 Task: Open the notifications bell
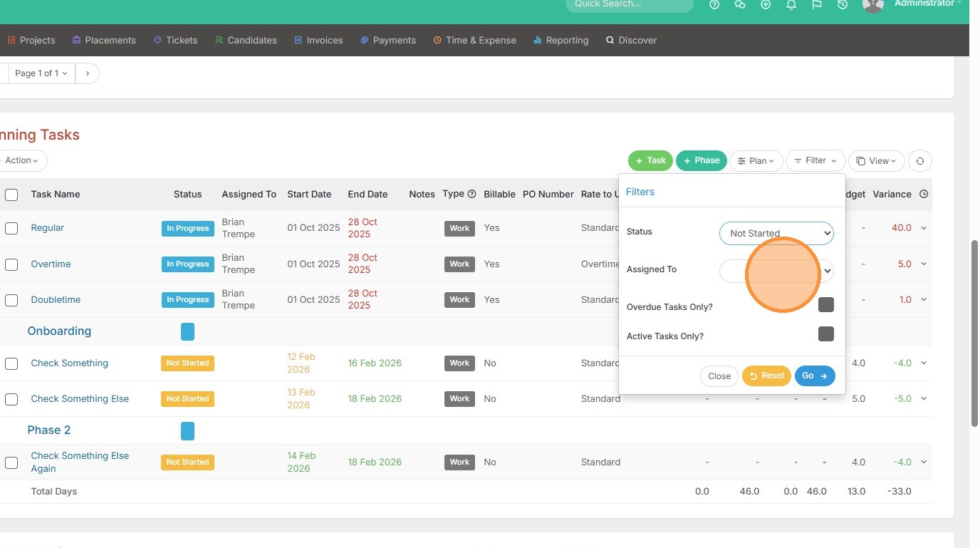pos(791,4)
